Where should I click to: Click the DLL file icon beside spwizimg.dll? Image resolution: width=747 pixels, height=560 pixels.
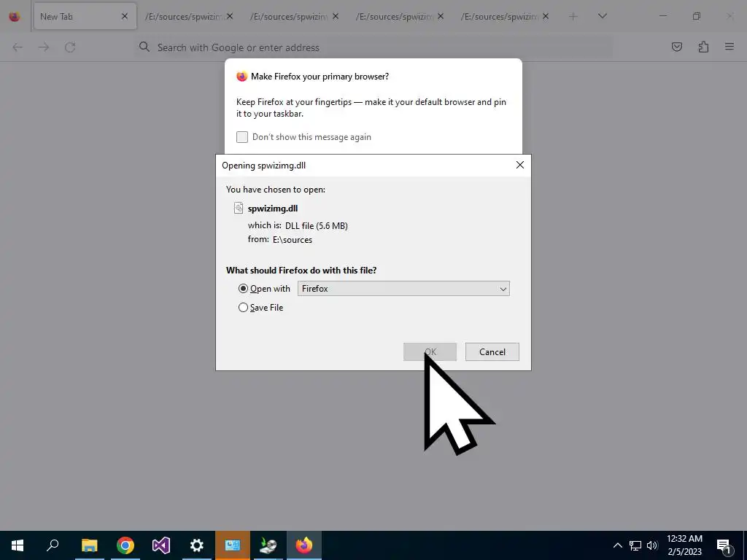239,208
